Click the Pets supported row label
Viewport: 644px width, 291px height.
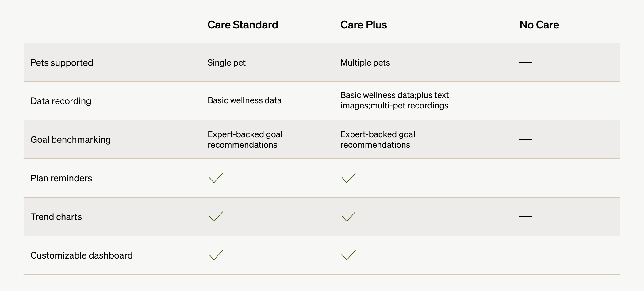[62, 63]
